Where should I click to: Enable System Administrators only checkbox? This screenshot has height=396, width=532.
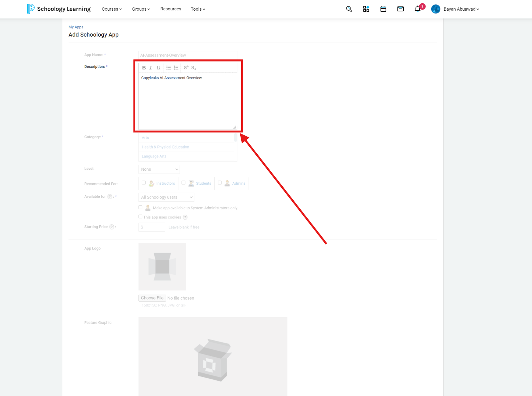tap(140, 207)
